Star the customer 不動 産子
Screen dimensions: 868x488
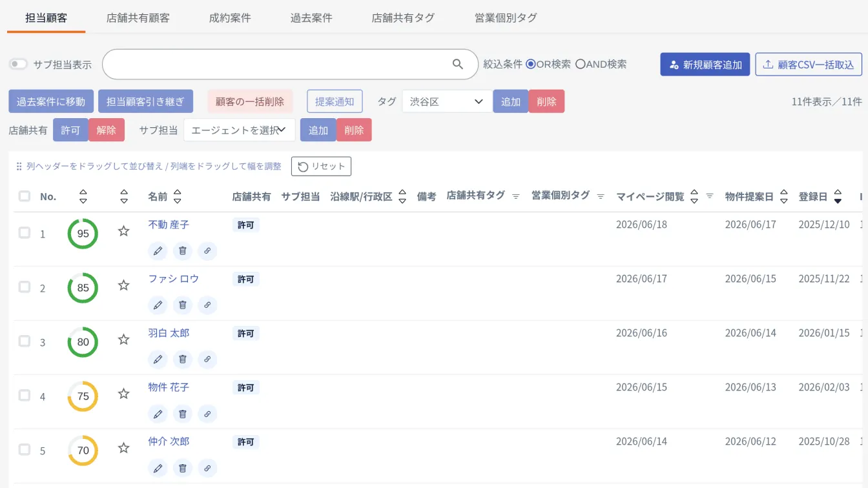pyautogui.click(x=124, y=231)
